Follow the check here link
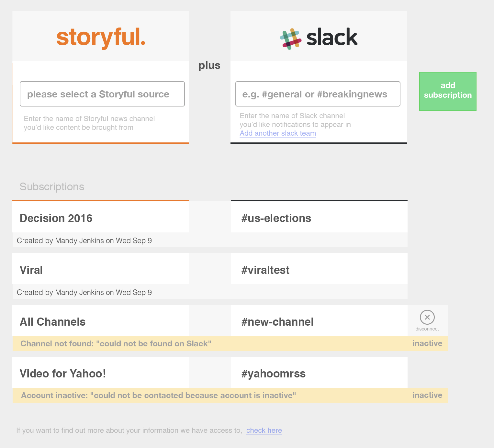494x448 pixels. (264, 431)
